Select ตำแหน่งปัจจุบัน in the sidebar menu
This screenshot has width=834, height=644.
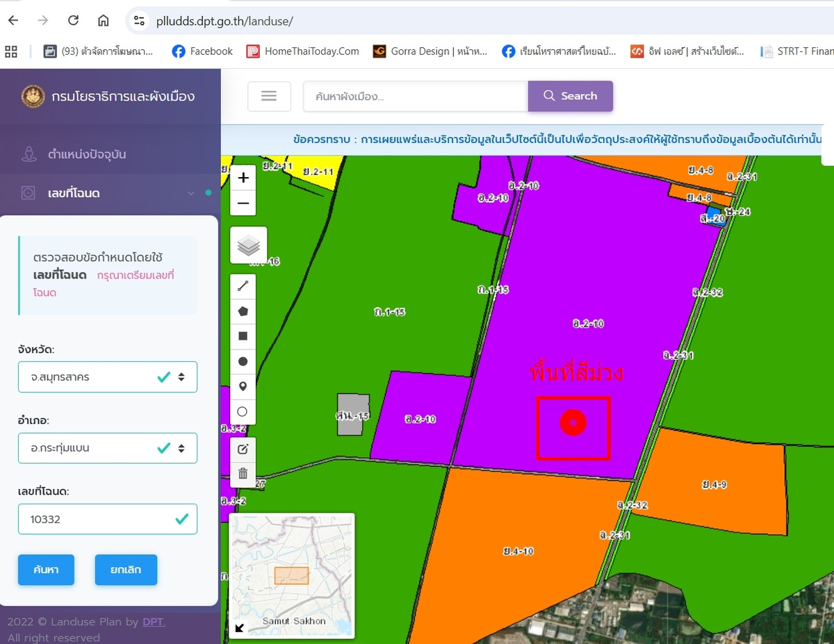(87, 154)
